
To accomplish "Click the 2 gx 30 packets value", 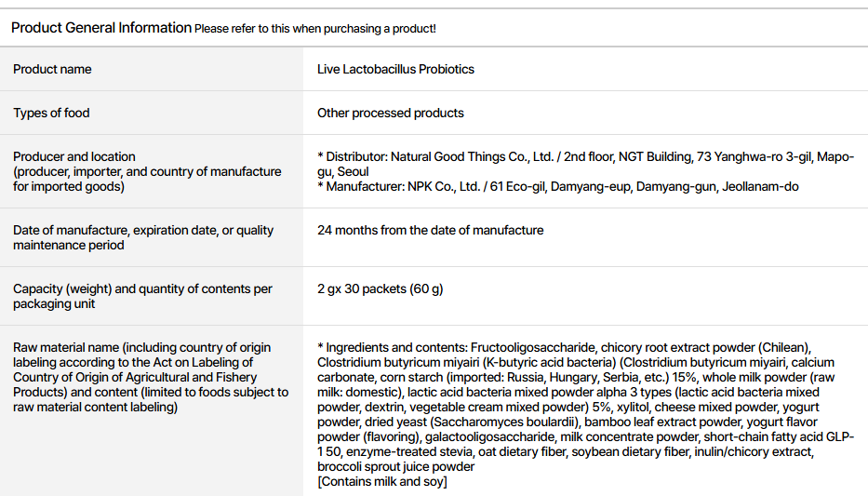I will pyautogui.click(x=380, y=289).
